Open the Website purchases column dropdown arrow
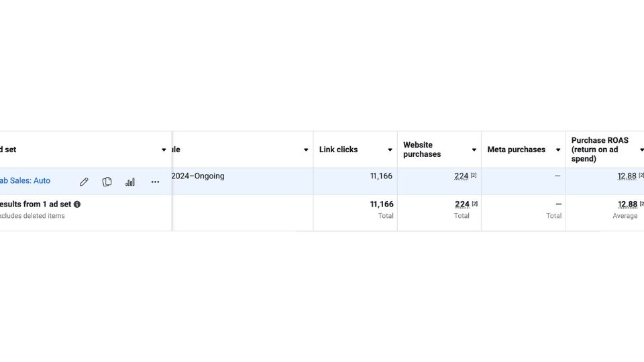The height and width of the screenshot is (362, 644). [474, 150]
